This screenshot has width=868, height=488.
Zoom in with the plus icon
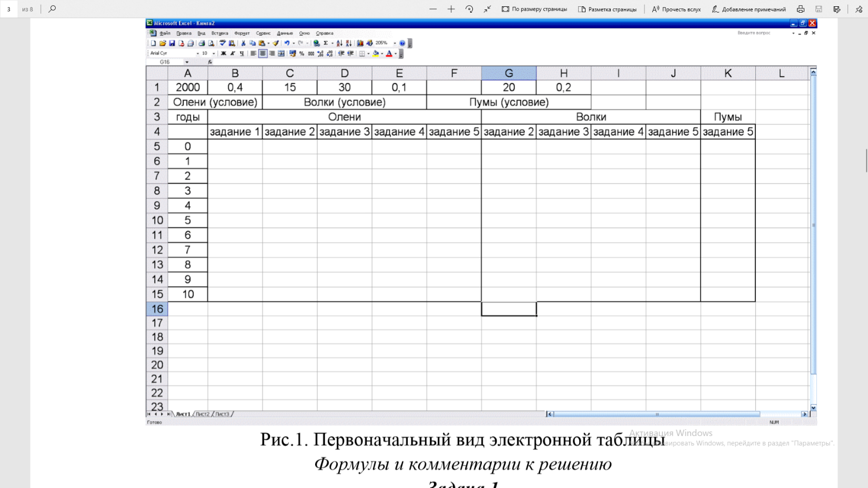(x=451, y=9)
